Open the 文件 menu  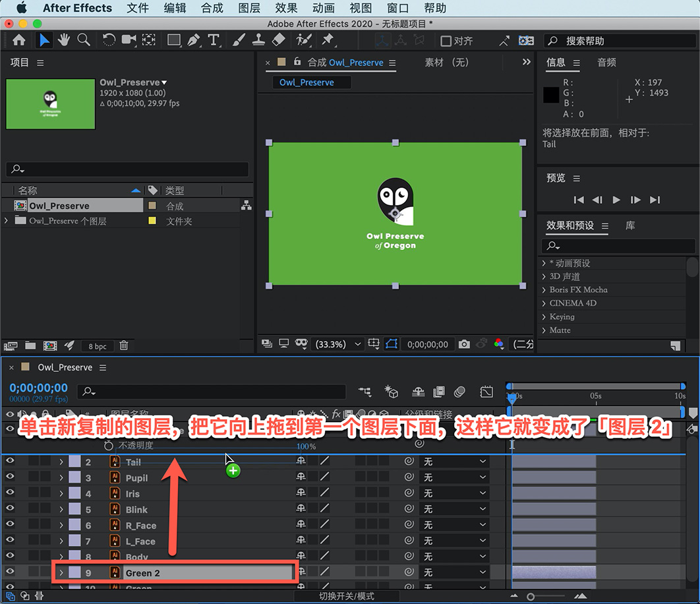138,8
